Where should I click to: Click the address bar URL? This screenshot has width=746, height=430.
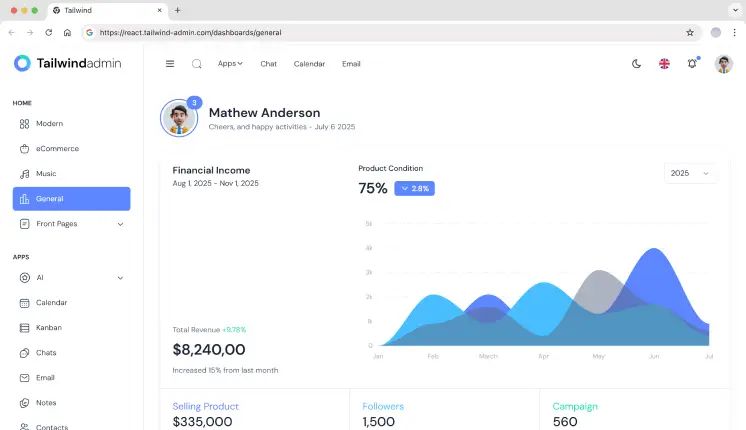pyautogui.click(x=190, y=32)
